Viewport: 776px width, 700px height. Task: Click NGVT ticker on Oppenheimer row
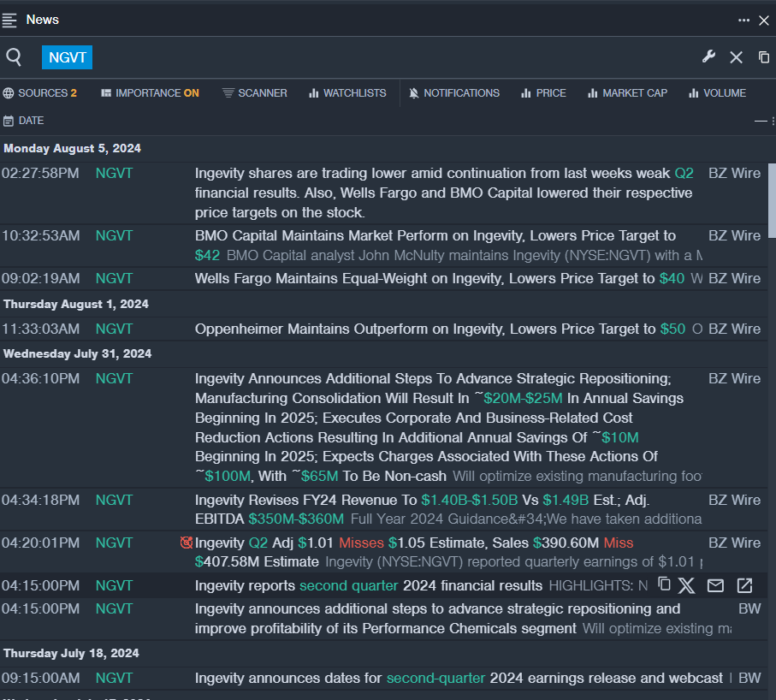114,329
